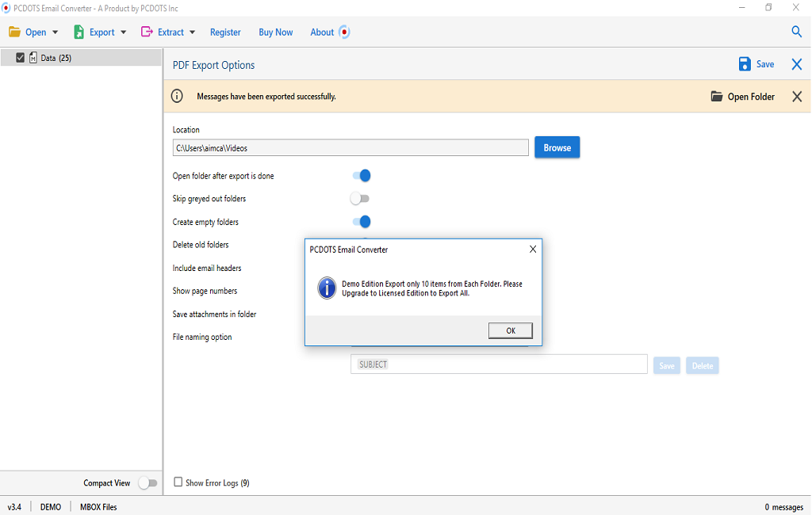Click the Browse button
This screenshot has width=812, height=515.
point(557,147)
